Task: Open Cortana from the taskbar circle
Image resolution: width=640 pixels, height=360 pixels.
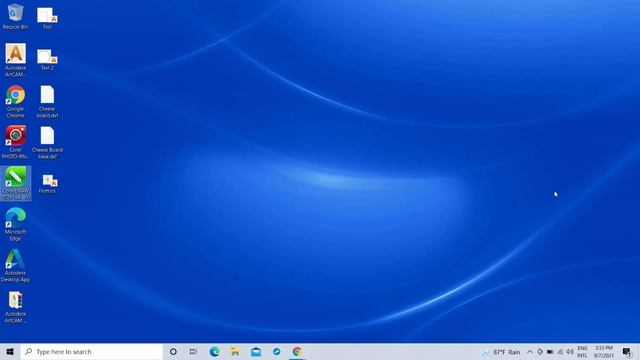Action: click(173, 351)
